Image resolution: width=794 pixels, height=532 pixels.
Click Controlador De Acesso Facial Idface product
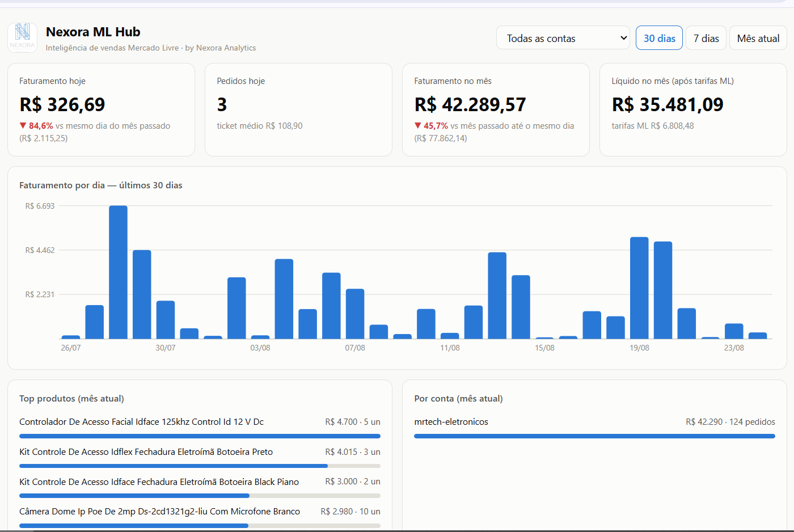click(x=142, y=422)
